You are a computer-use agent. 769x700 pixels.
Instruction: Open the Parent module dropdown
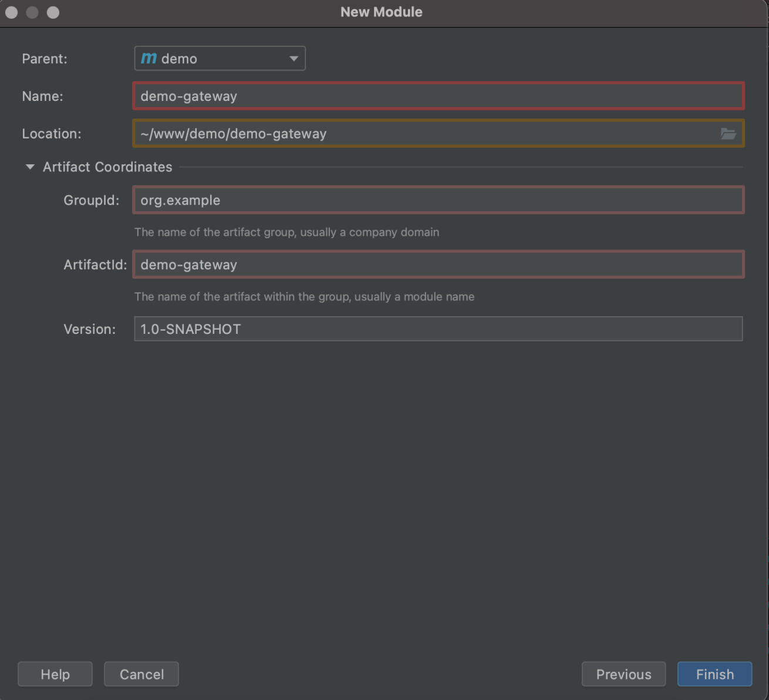click(x=220, y=59)
